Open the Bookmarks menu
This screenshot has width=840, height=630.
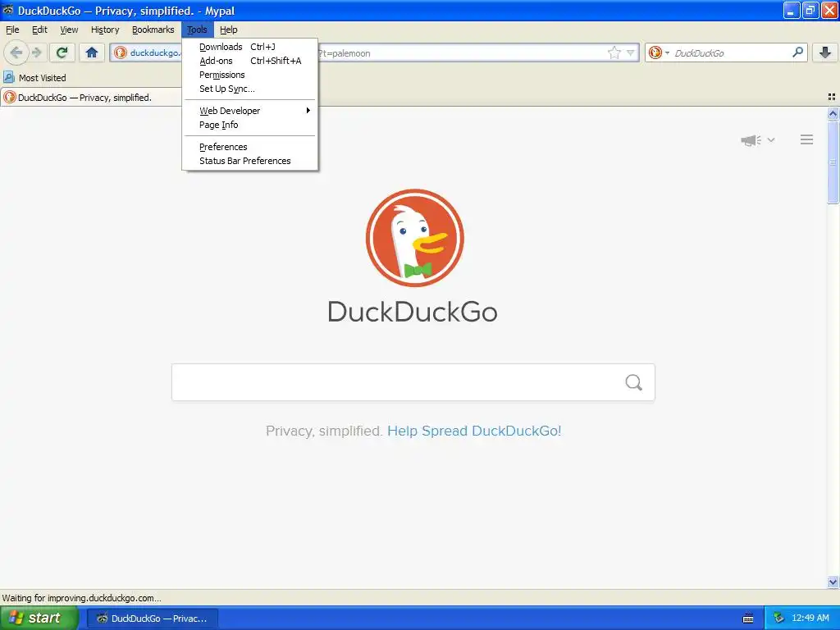tap(153, 30)
